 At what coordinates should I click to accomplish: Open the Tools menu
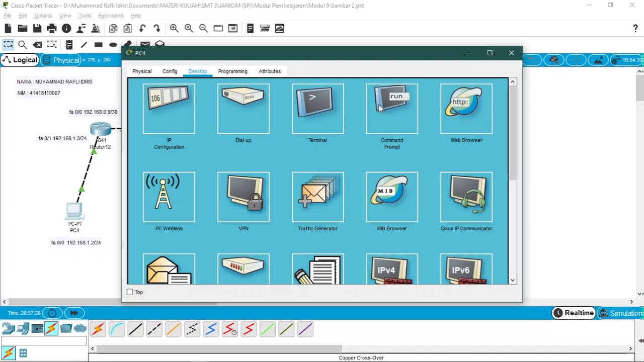coord(85,16)
